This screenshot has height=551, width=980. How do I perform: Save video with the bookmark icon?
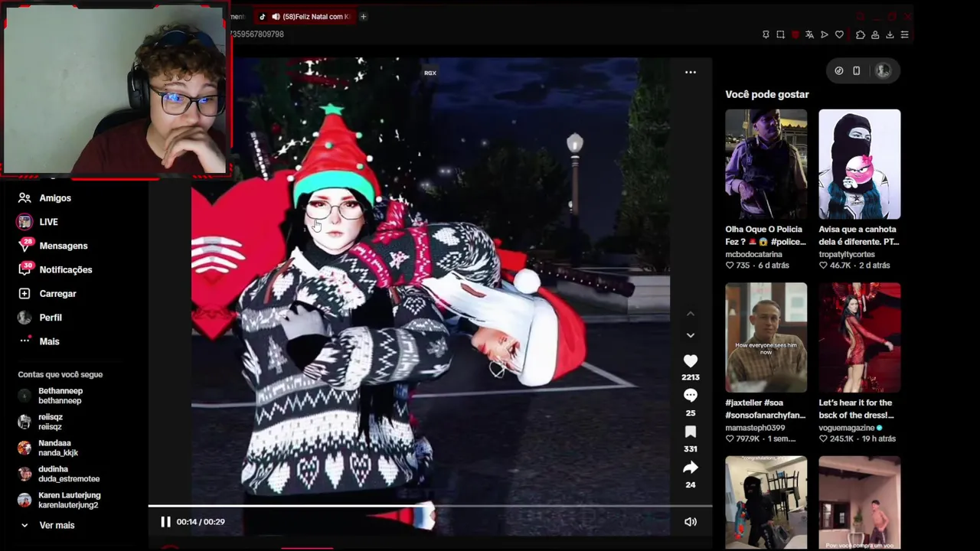point(690,432)
